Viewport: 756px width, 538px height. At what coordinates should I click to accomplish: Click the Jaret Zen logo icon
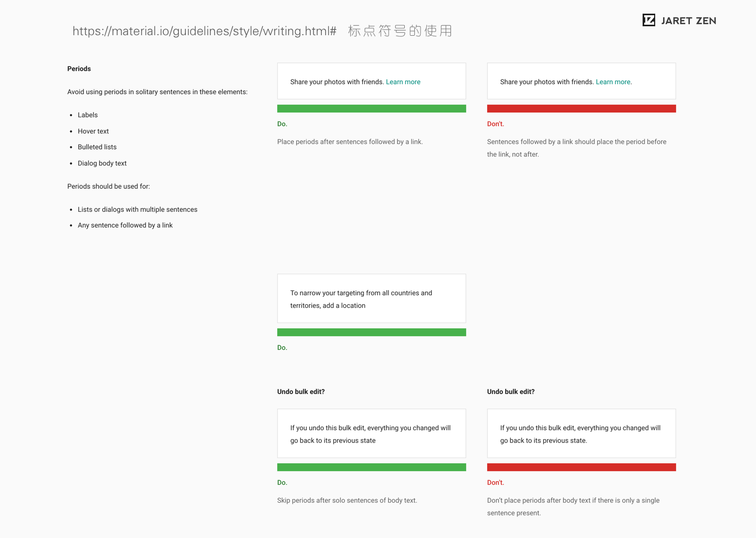[649, 20]
